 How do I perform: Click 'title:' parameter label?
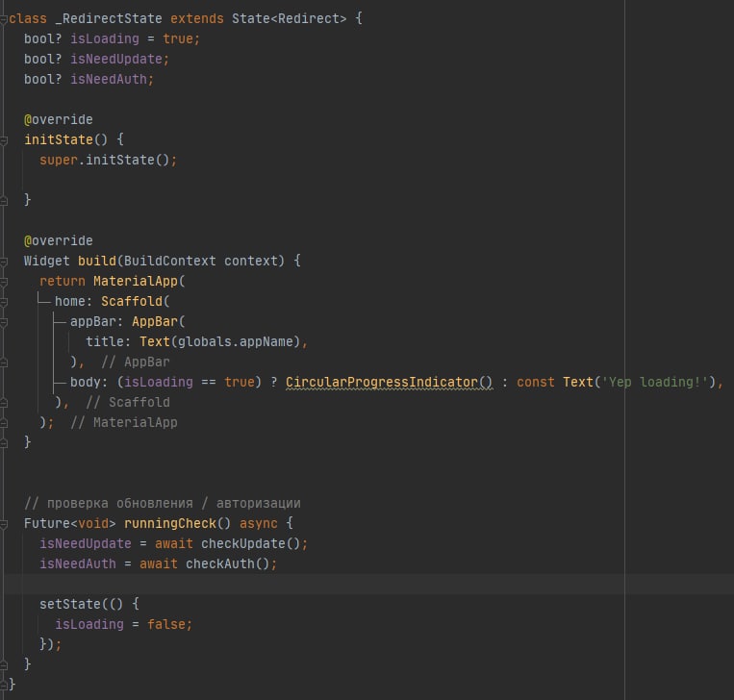tap(108, 341)
